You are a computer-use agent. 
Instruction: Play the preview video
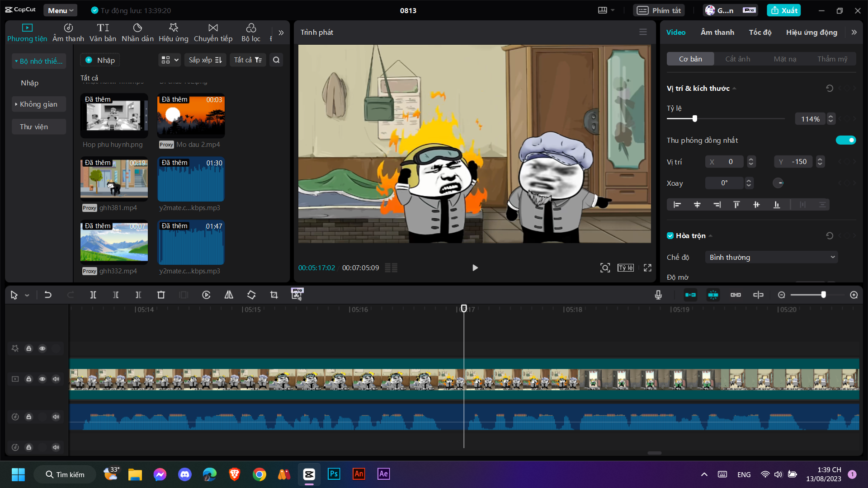pyautogui.click(x=475, y=268)
